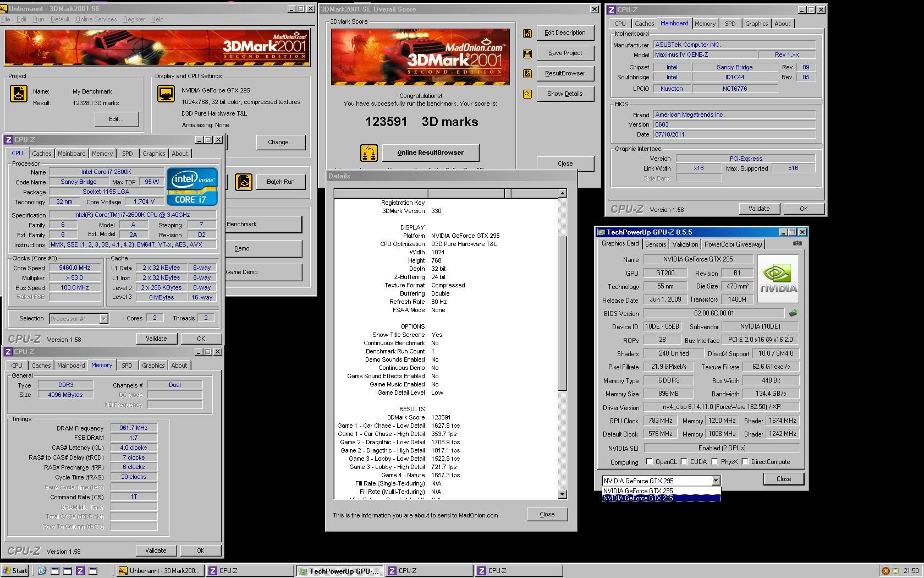Image resolution: width=924 pixels, height=578 pixels.
Task: Click the Unbenannt - 3DMark2001 taskbar button
Action: pos(160,571)
